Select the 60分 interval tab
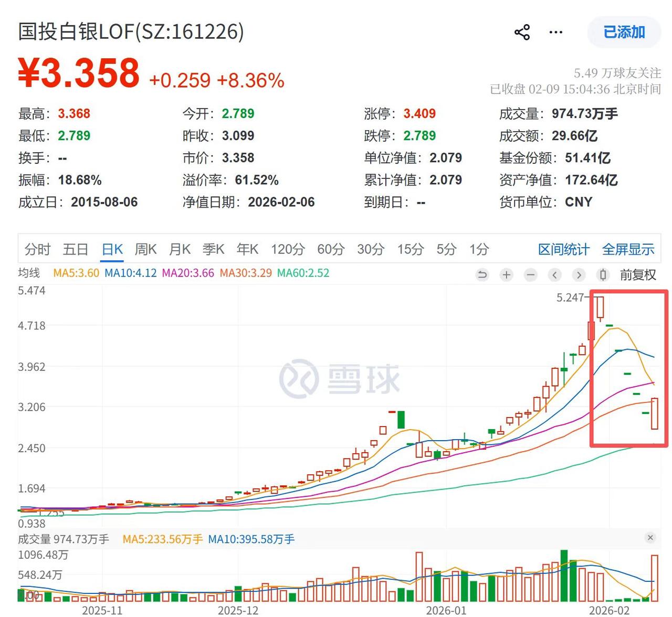Viewport: 672px width, 617px height. tap(330, 250)
